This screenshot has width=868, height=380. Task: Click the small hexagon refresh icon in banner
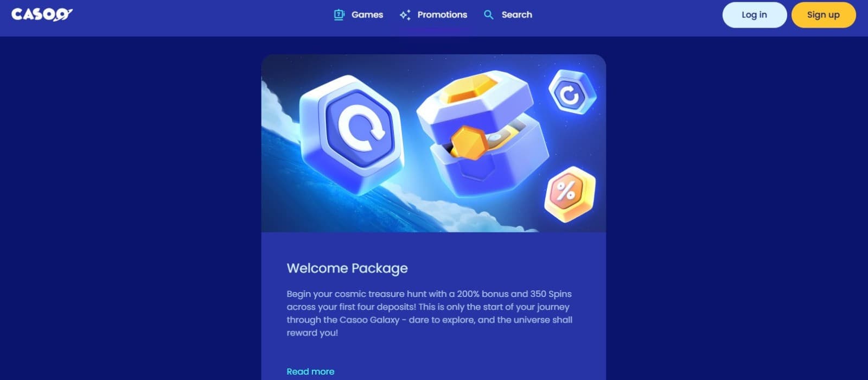point(572,92)
